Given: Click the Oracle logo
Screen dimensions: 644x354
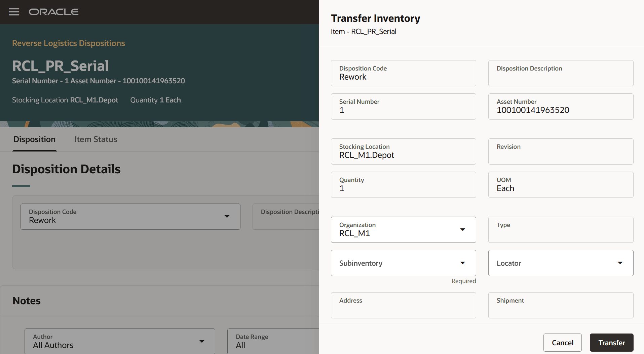Looking at the screenshot, I should click(x=53, y=12).
